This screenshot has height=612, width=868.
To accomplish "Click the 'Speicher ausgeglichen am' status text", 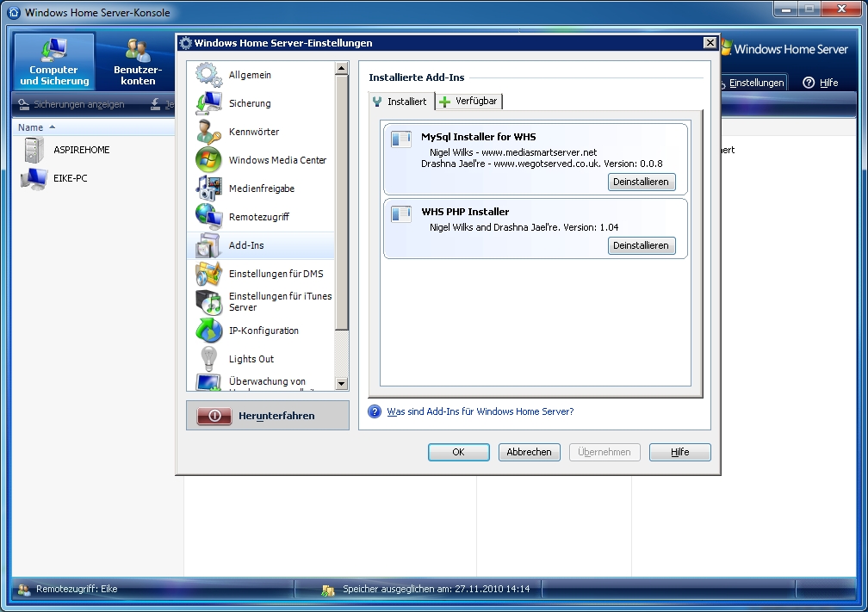I will (437, 590).
